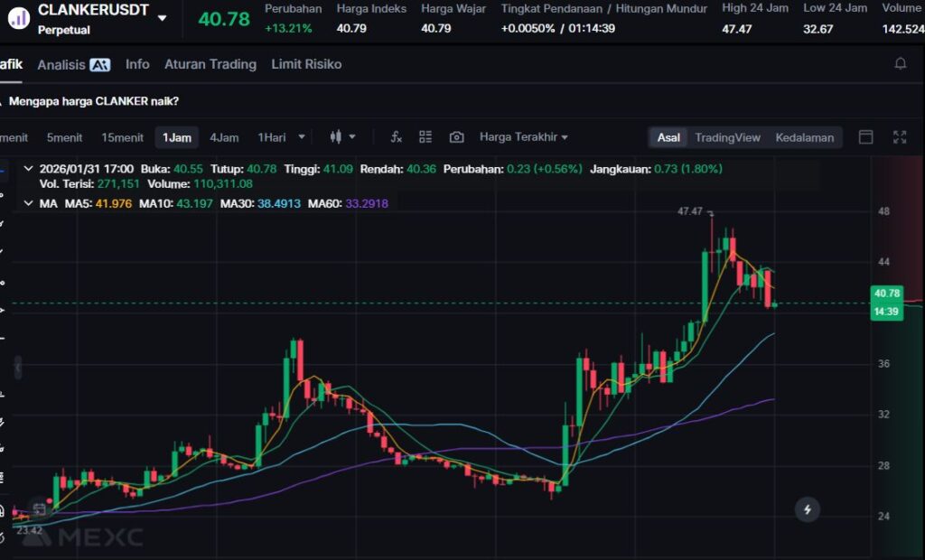Open the candlestick chart type dropdown
This screenshot has height=560, width=925.
click(342, 137)
